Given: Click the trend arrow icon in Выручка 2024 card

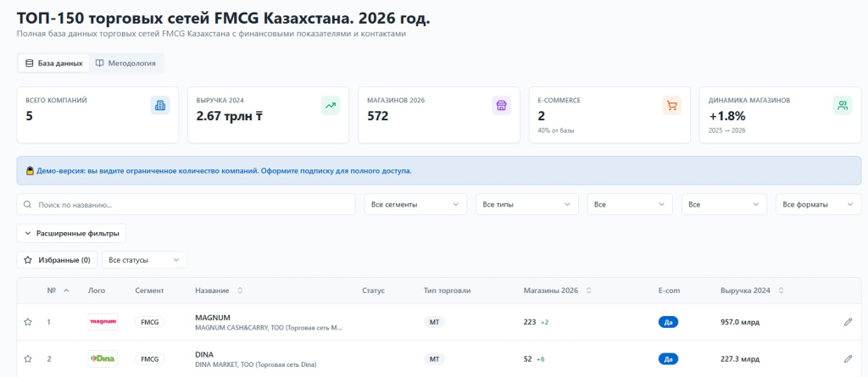Looking at the screenshot, I should [330, 106].
